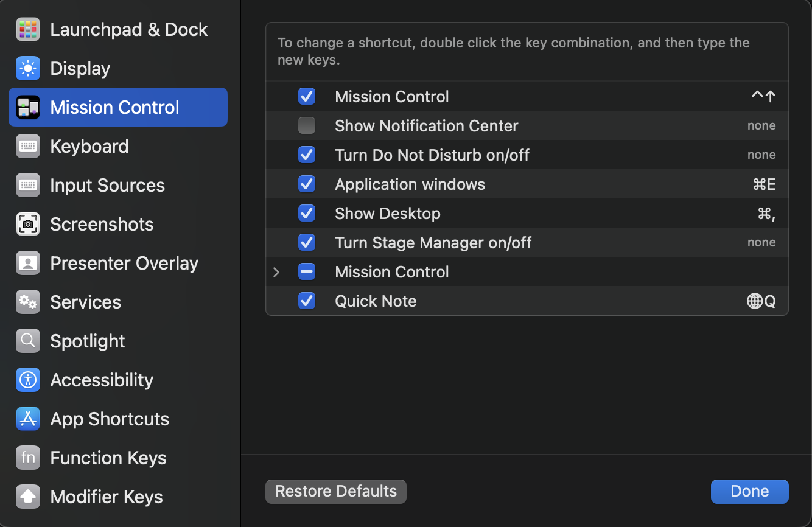Select the Screenshots icon in sidebar
Screen dimensions: 812x527
(x=27, y=224)
